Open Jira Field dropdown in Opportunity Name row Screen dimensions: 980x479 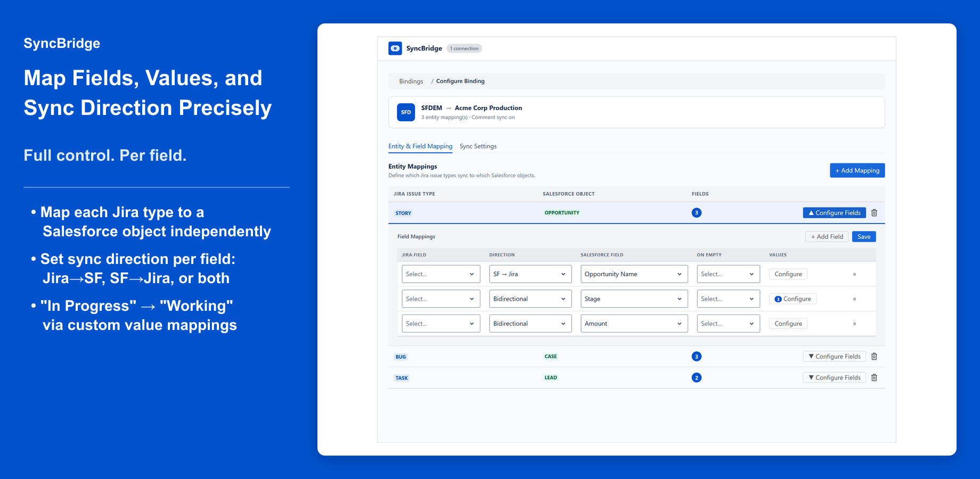tap(441, 274)
